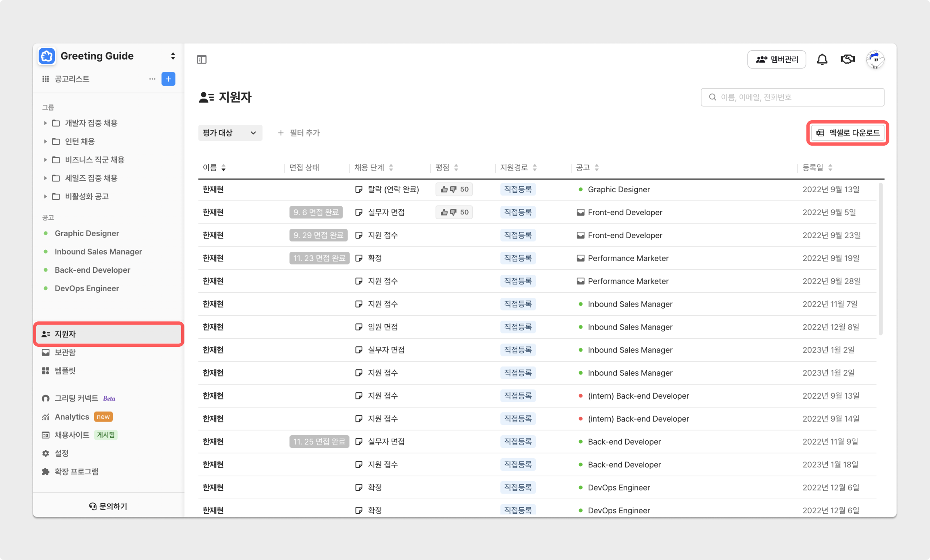This screenshot has width=930, height=560.
Task: Open Analytics in the sidebar
Action: point(72,417)
